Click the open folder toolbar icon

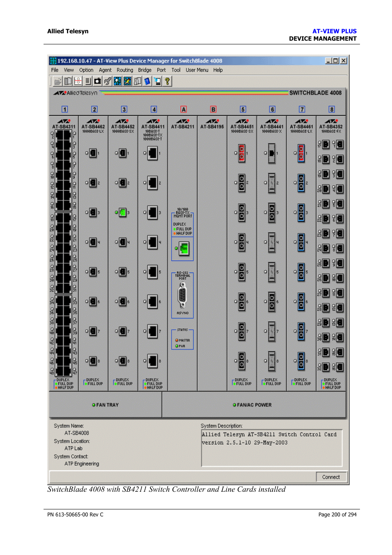pos(58,81)
